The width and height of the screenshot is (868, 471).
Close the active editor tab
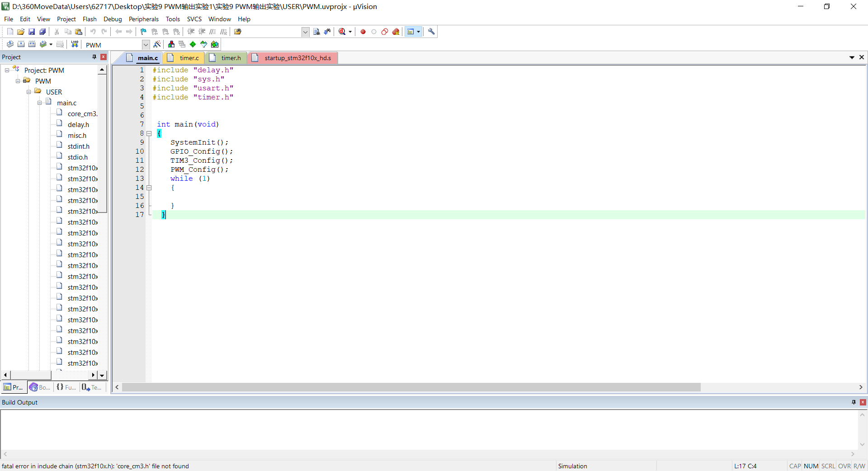pyautogui.click(x=862, y=57)
